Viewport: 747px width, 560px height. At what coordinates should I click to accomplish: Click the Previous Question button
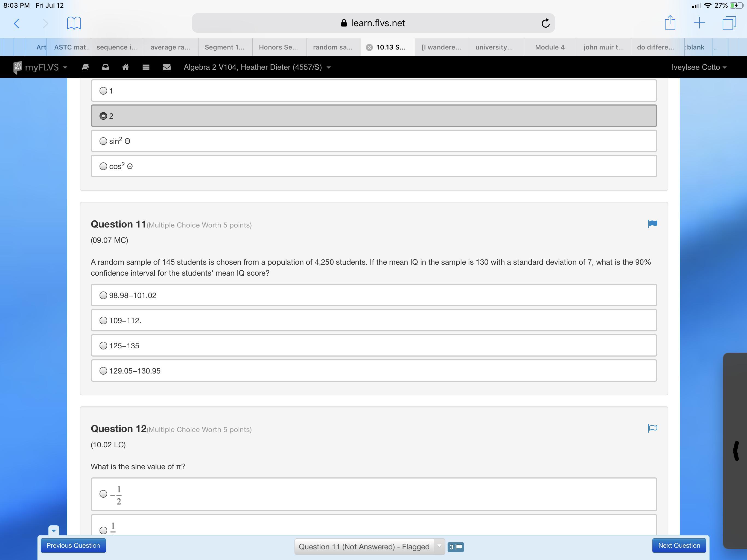click(73, 546)
